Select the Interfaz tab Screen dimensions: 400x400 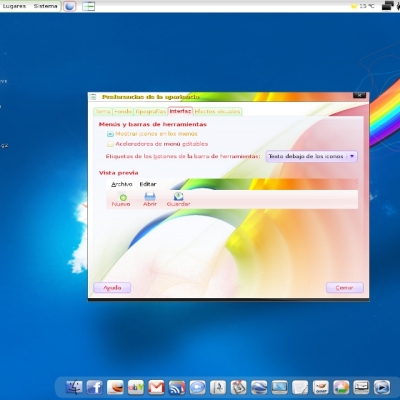180,111
